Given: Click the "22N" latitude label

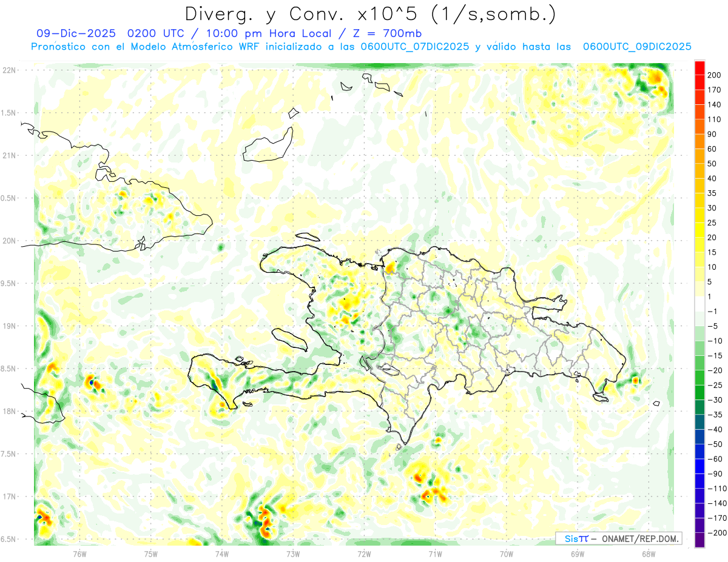Looking at the screenshot, I should [x=9, y=70].
